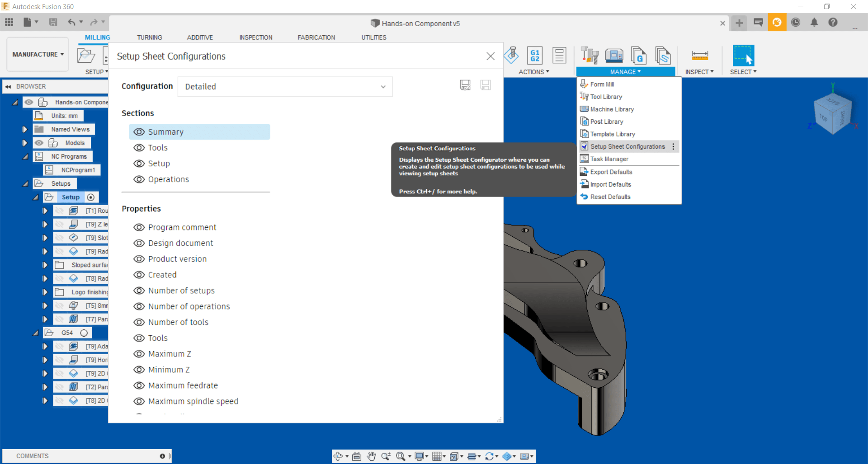The width and height of the screenshot is (868, 464).
Task: Click the TOP face of the ViewCube
Action: coord(824,116)
